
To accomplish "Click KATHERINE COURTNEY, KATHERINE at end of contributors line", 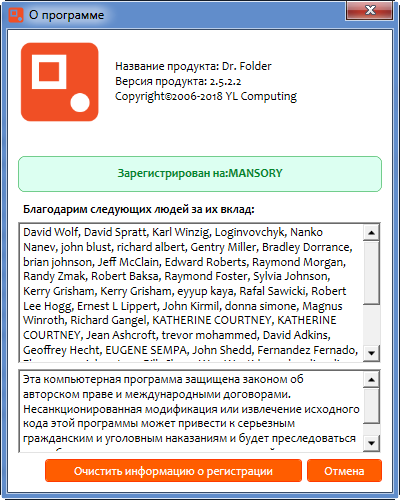I will pos(244,320).
